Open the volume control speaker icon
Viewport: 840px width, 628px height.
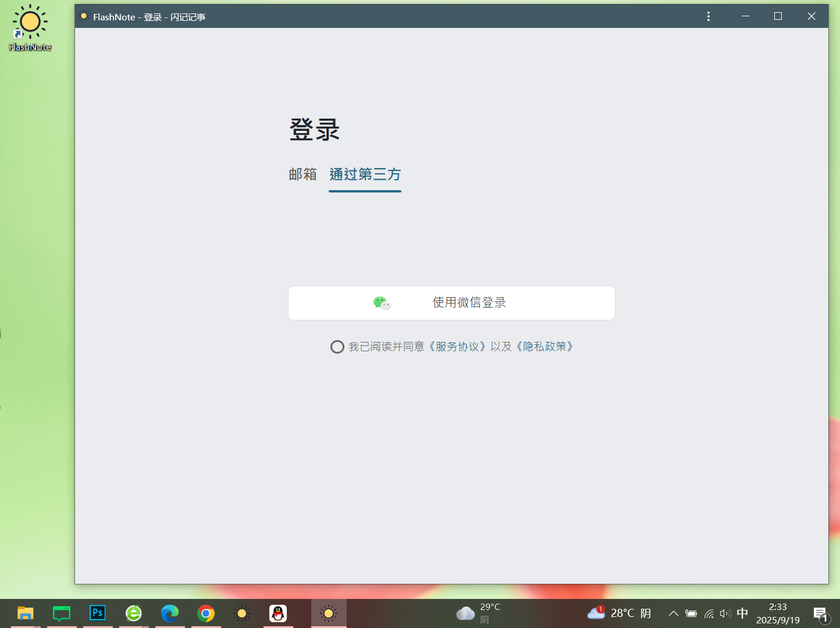coord(725,613)
